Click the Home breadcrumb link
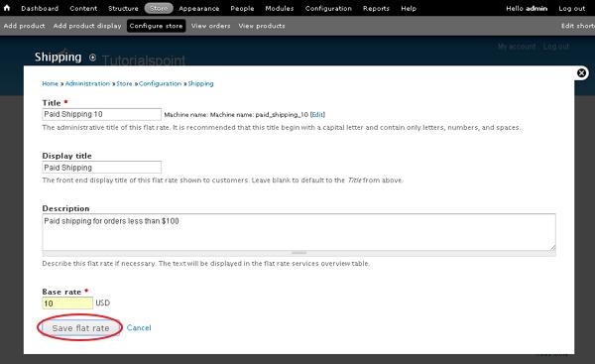Image resolution: width=595 pixels, height=364 pixels. click(51, 83)
